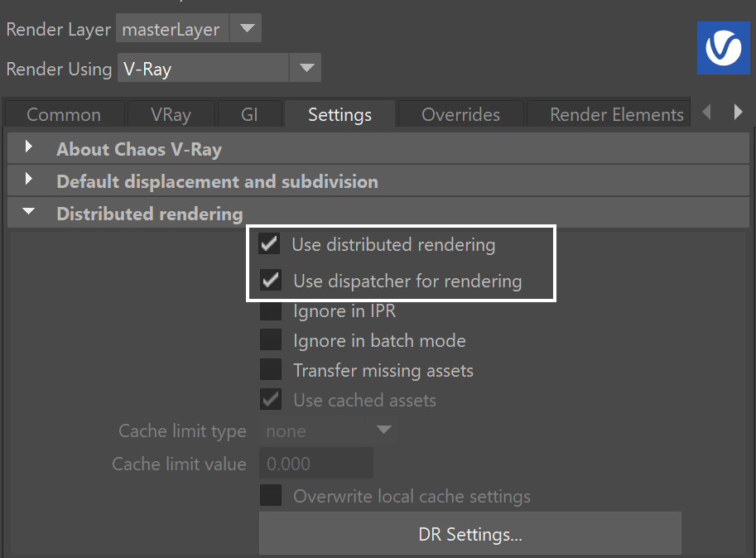This screenshot has width=756, height=558.
Task: Click the Cache limit value field
Action: click(x=316, y=463)
